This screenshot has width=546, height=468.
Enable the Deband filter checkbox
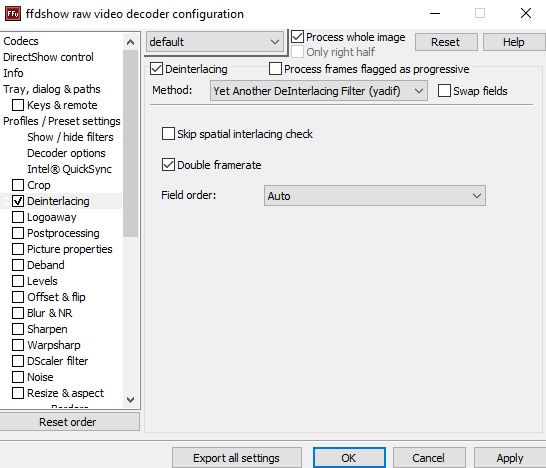(x=18, y=265)
